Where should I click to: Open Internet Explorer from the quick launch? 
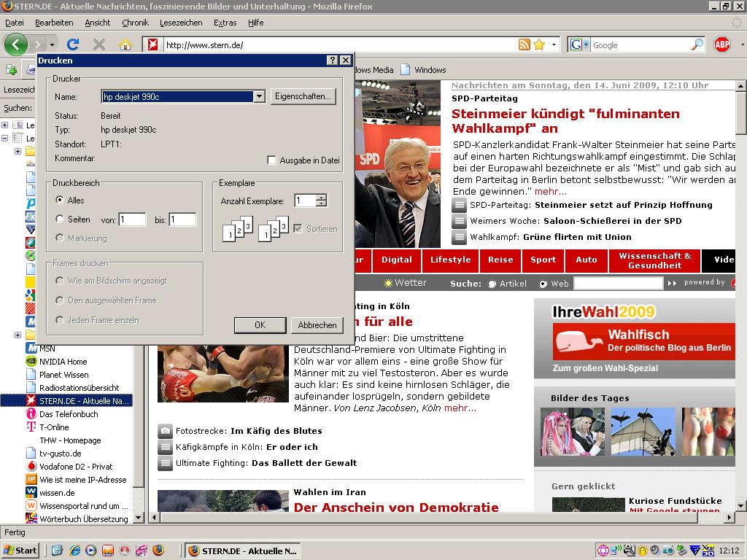(x=74, y=551)
